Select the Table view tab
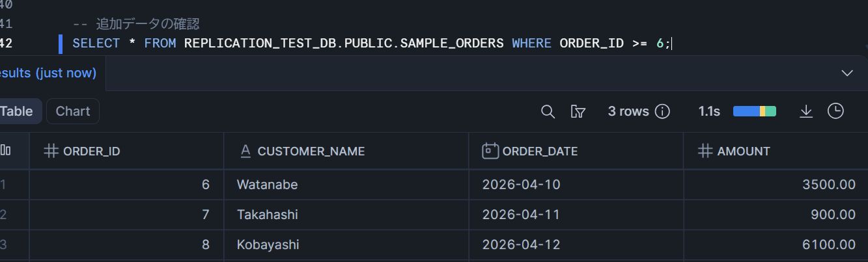Screen dimensions: 868x262 pyautogui.click(x=18, y=111)
